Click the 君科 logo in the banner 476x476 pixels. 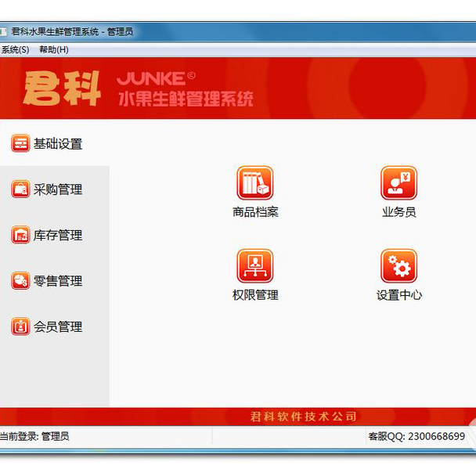pyautogui.click(x=63, y=88)
